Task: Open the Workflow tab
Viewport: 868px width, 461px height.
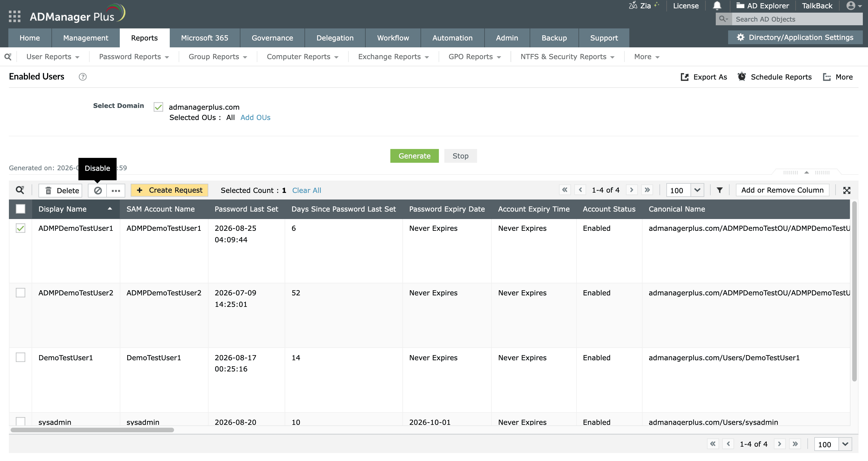Action: (x=393, y=38)
